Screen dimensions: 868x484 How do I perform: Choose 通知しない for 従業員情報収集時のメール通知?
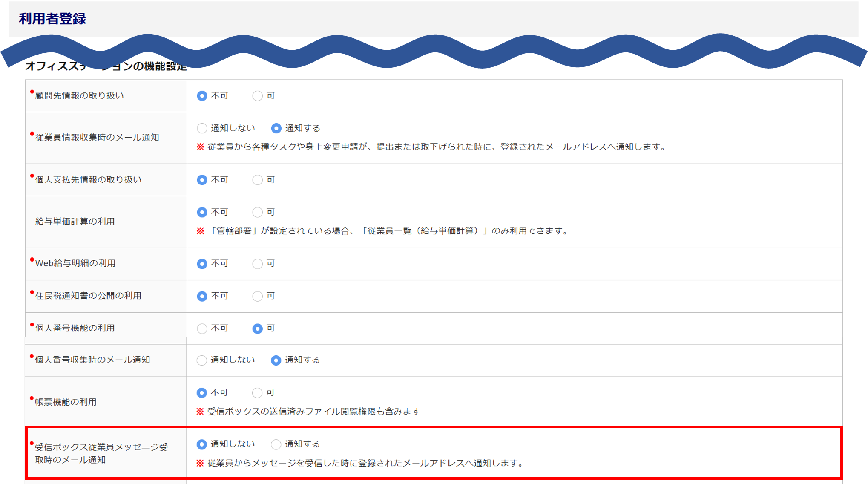[202, 128]
